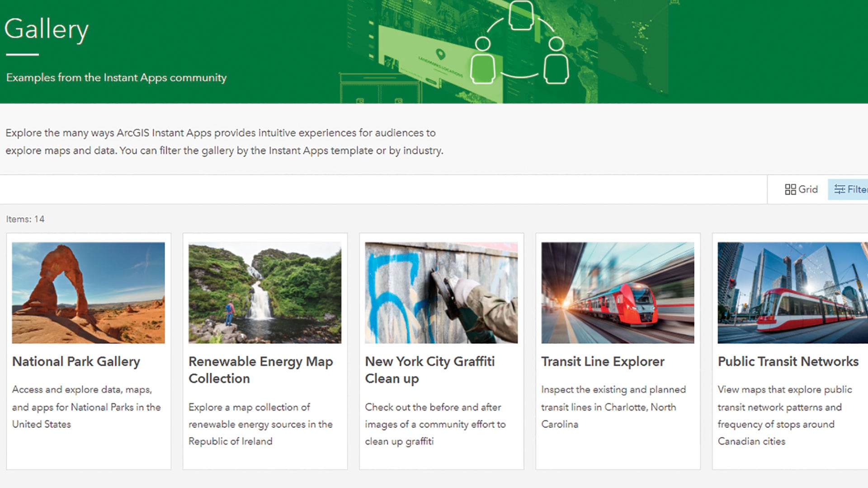This screenshot has height=488, width=868.
Task: Click the streetcar city thumbnail image
Action: click(x=792, y=293)
